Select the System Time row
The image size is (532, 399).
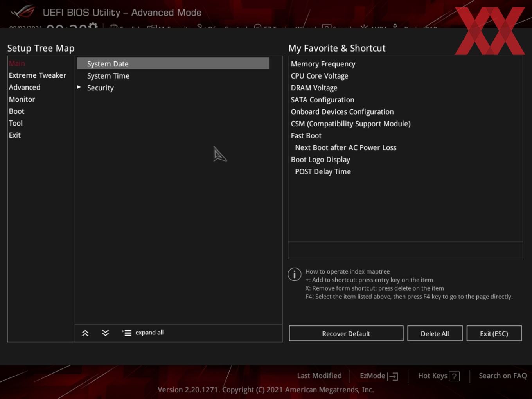tap(173, 76)
